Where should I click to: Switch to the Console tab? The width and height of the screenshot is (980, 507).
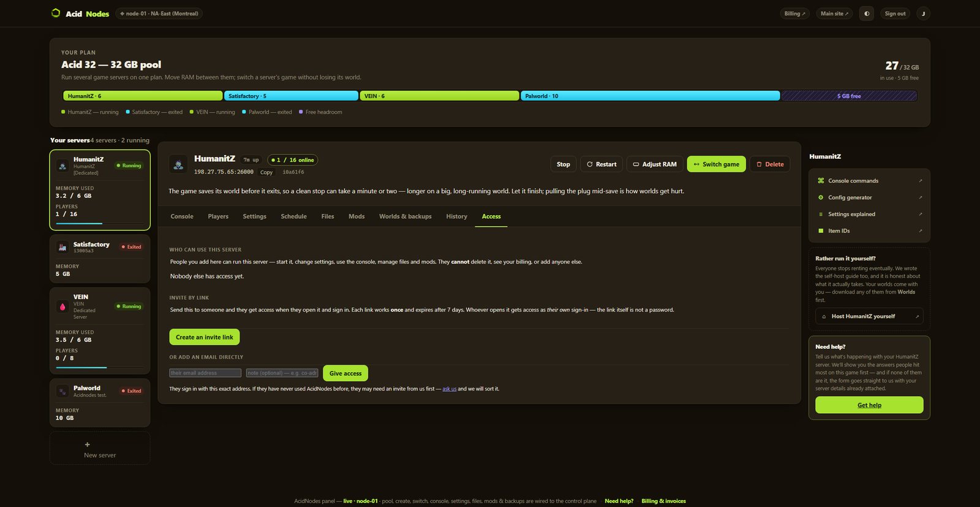pyautogui.click(x=182, y=216)
